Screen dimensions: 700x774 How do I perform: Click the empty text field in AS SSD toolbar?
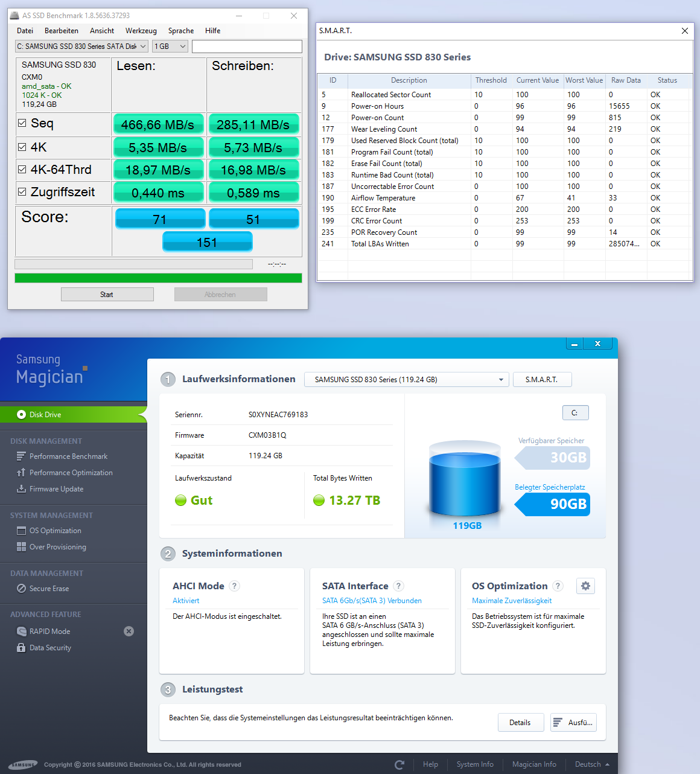tap(247, 46)
